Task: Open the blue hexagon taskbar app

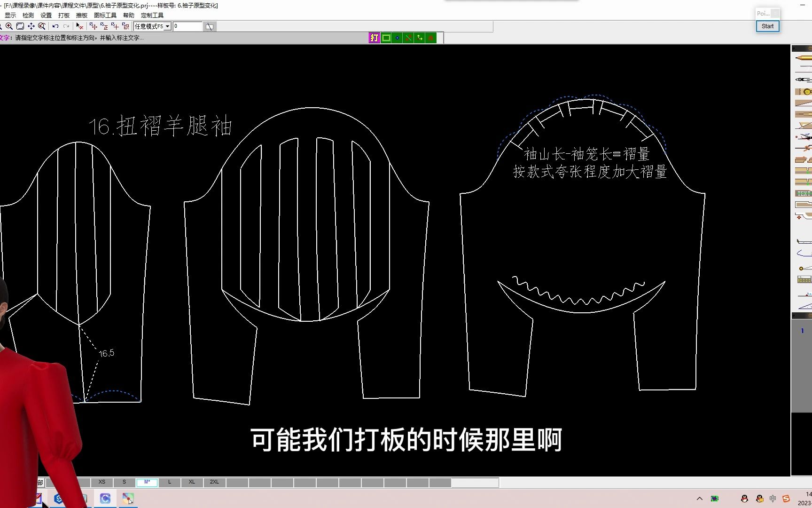Action: [59, 499]
